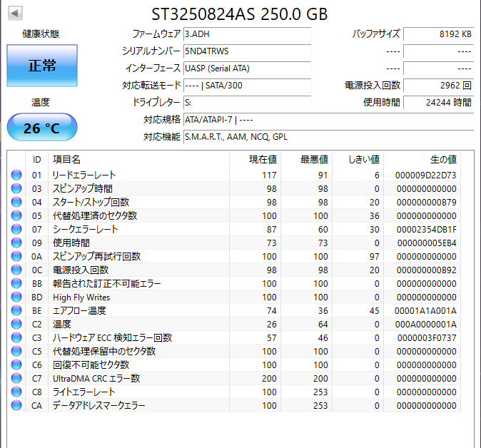Click power-on count field 2962 回
The image size is (481, 448).
click(439, 86)
